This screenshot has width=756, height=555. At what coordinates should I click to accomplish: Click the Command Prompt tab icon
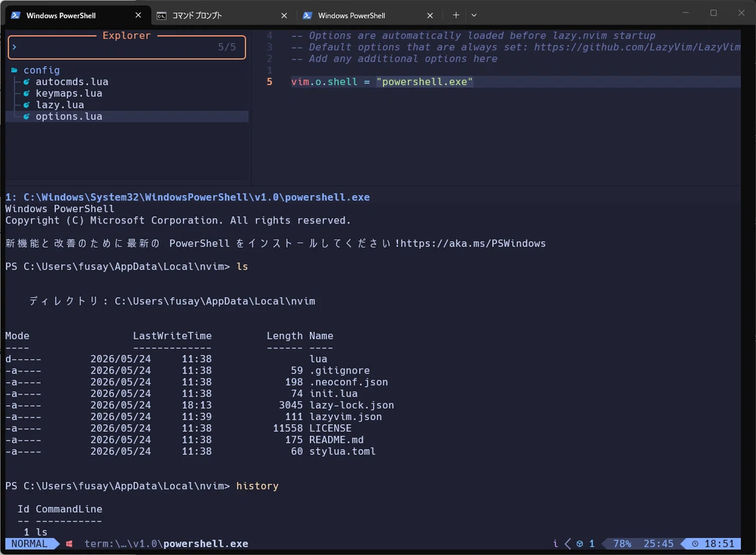[162, 15]
